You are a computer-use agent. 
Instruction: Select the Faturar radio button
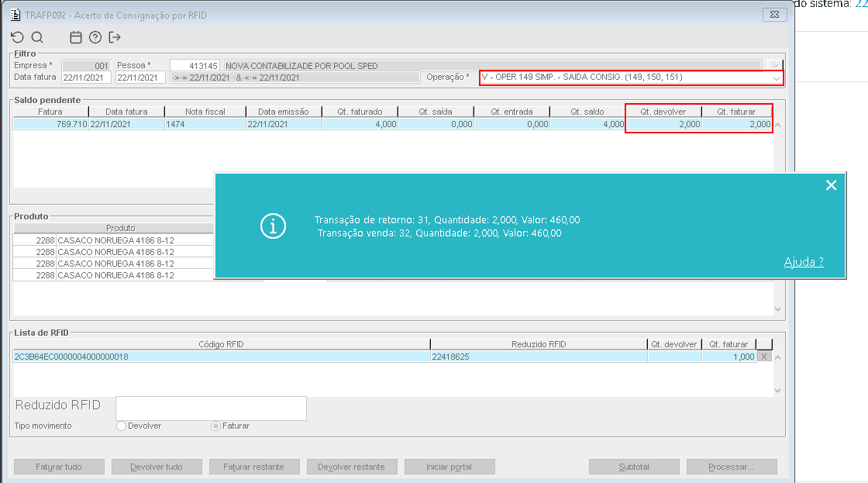[216, 426]
